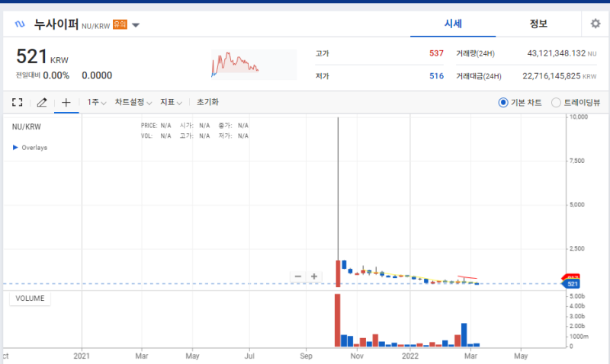610x364 pixels.
Task: Click the 초기화 reset button
Action: click(207, 102)
